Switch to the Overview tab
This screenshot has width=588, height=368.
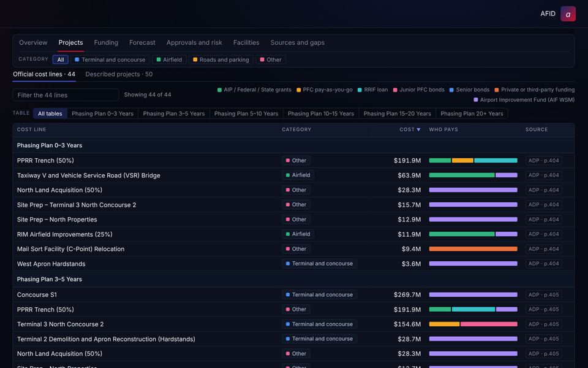(x=33, y=42)
